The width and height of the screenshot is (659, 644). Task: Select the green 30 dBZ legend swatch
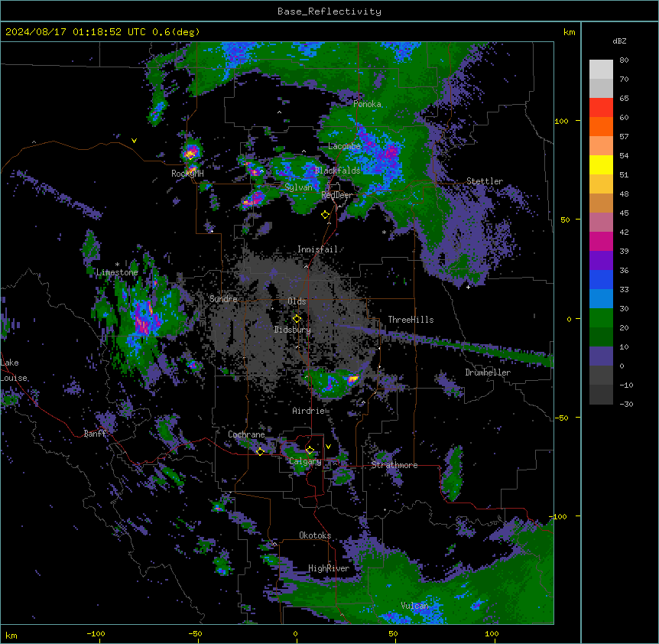(x=601, y=318)
